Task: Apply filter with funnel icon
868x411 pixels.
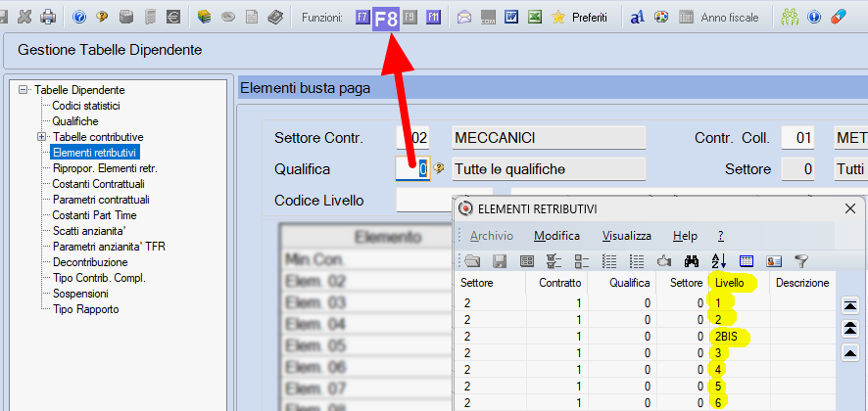Action: coord(801,260)
